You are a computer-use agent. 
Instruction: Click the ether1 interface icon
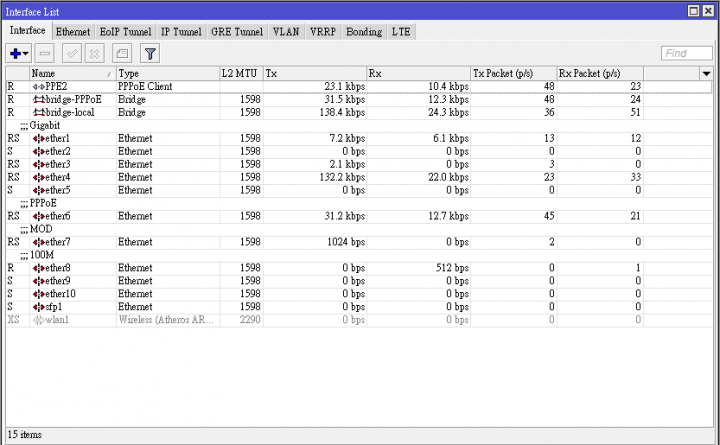[x=39, y=138]
